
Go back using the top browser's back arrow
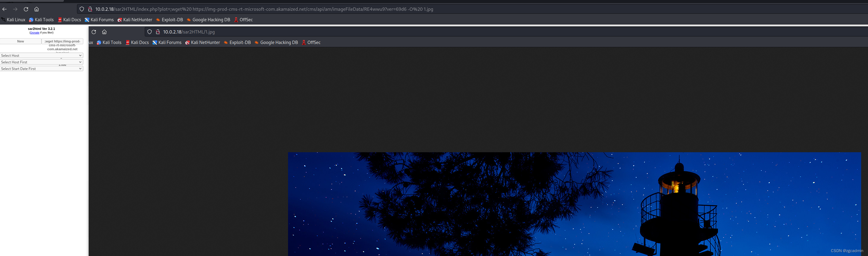[4, 9]
